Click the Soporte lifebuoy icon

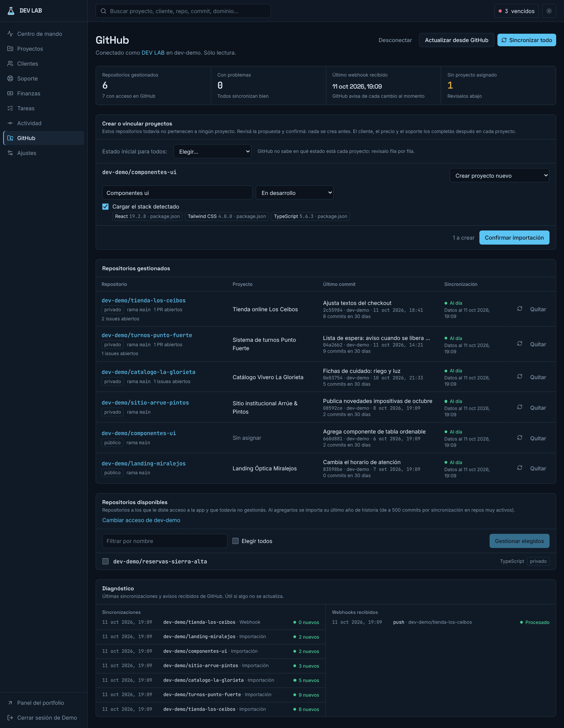[10, 78]
